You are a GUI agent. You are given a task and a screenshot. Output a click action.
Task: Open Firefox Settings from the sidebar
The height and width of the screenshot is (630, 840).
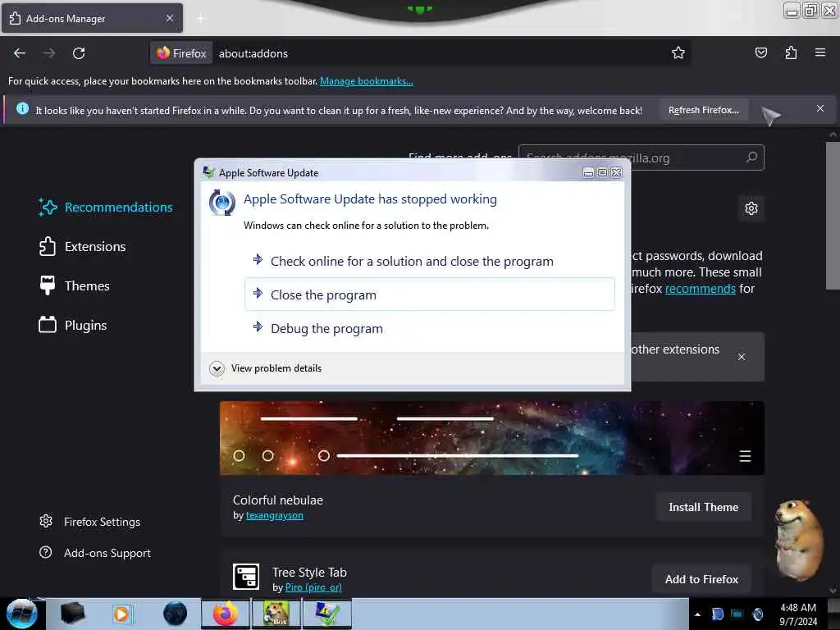[x=90, y=522]
